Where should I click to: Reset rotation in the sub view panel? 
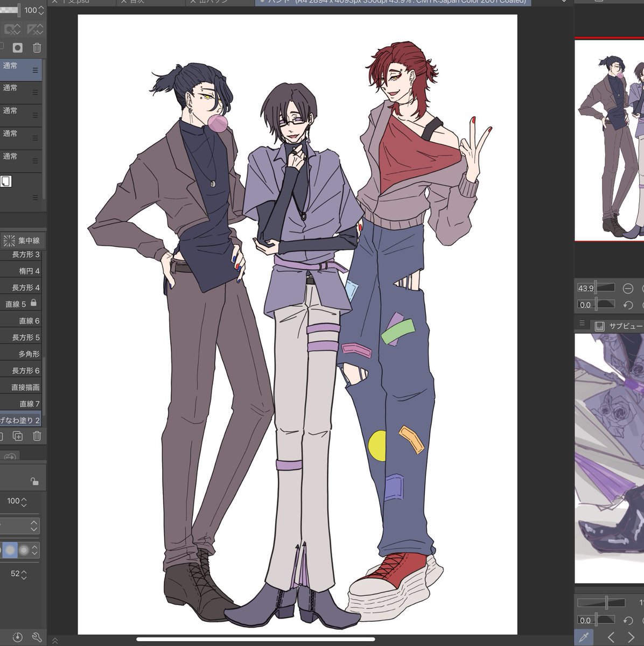(627, 620)
